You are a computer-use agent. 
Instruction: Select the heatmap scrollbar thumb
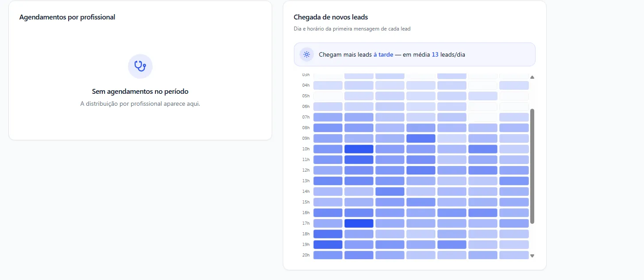pyautogui.click(x=532, y=166)
